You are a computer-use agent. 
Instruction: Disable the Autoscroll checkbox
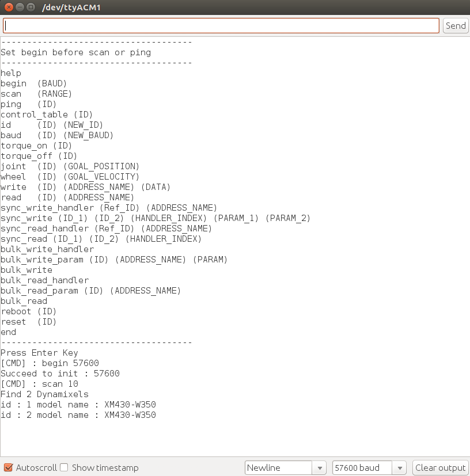pyautogui.click(x=8, y=468)
